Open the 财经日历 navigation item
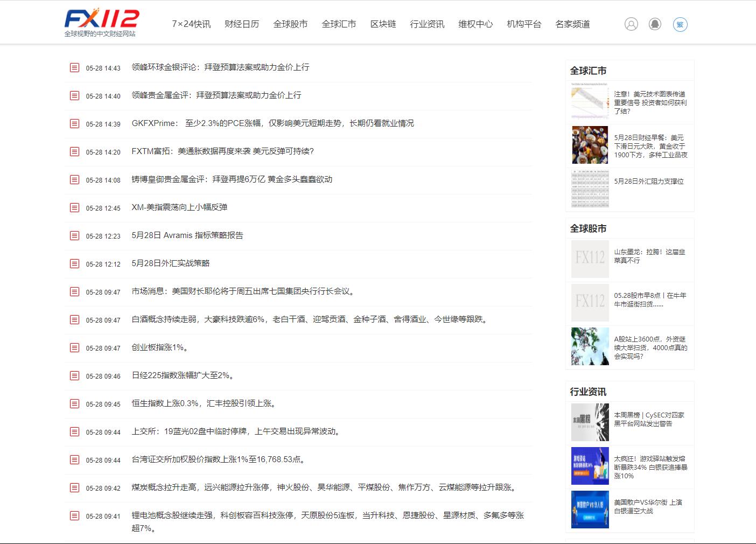 [242, 24]
